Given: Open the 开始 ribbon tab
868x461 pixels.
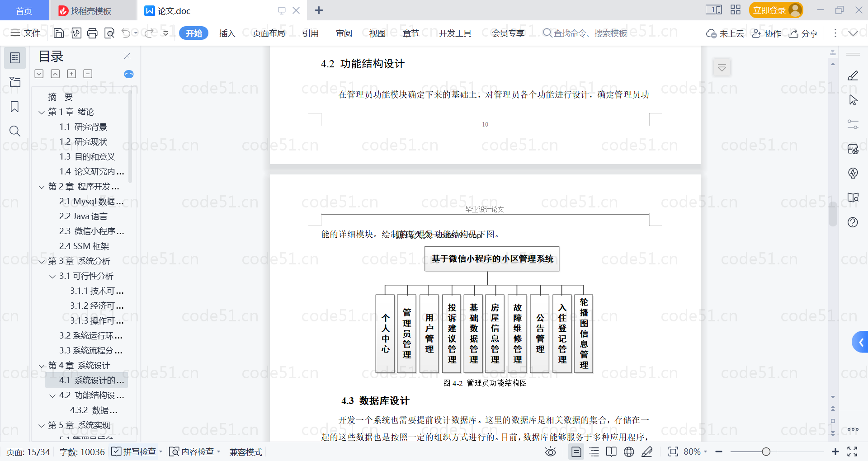Looking at the screenshot, I should coord(193,33).
